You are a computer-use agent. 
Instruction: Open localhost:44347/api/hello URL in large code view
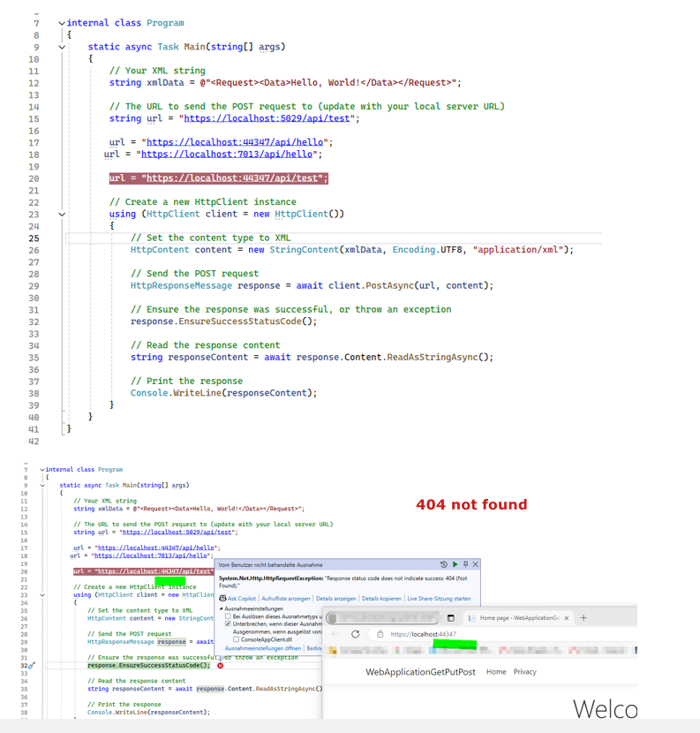pos(235,142)
